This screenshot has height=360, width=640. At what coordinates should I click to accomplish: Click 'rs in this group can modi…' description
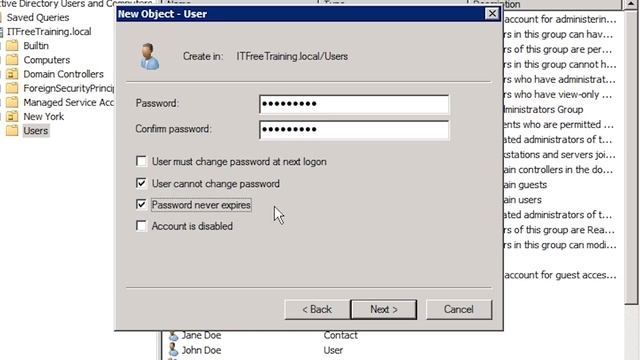pyautogui.click(x=560, y=245)
